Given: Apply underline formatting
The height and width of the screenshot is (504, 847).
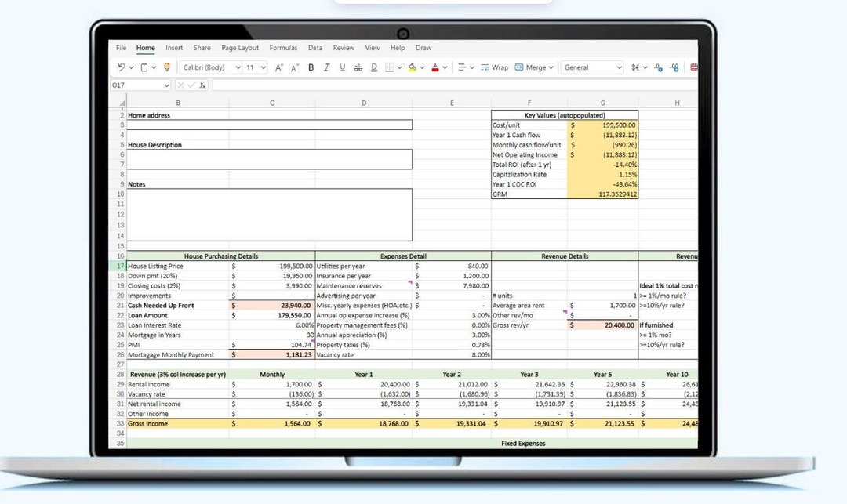Looking at the screenshot, I should [342, 68].
